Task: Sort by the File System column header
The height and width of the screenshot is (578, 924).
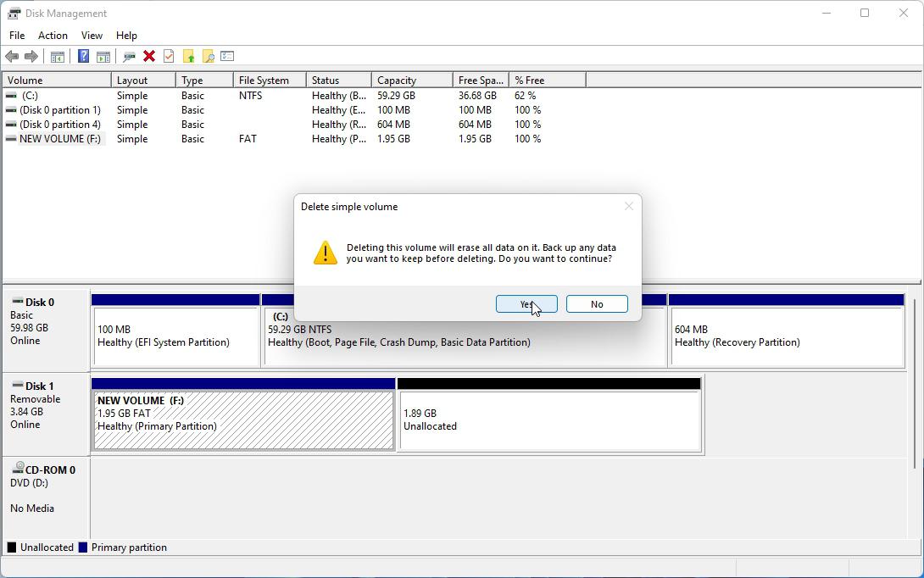Action: click(270, 81)
